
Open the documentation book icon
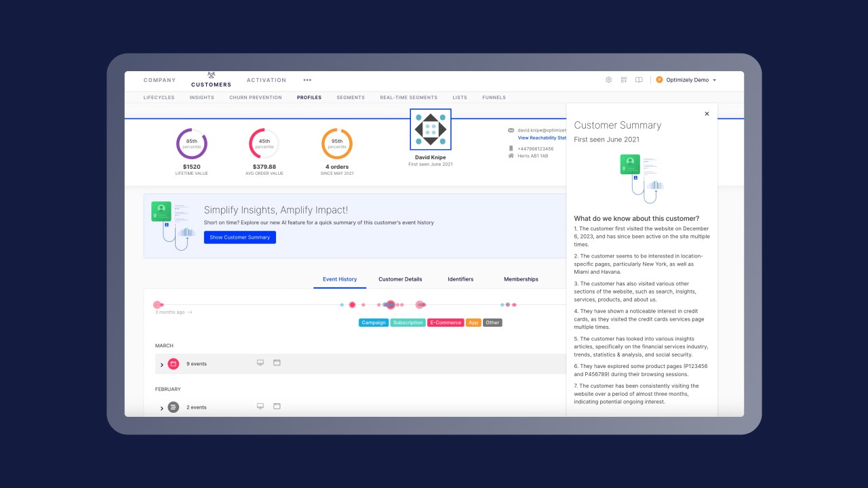tap(639, 80)
